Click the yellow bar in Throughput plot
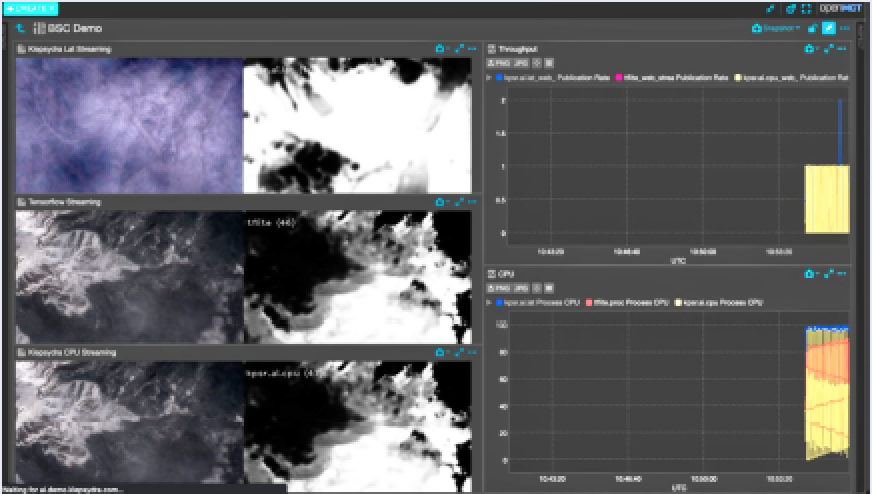 point(827,199)
